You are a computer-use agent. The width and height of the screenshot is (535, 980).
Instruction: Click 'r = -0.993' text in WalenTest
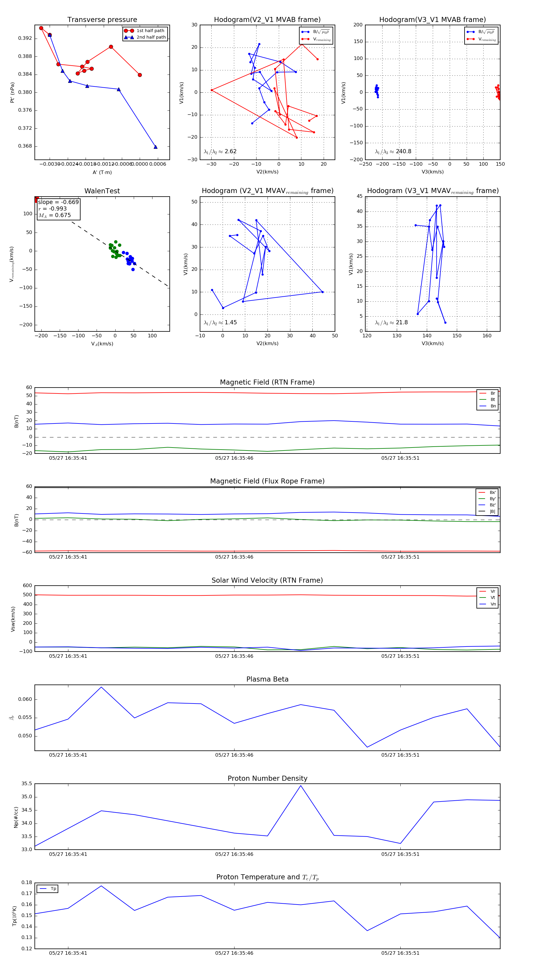click(x=53, y=208)
